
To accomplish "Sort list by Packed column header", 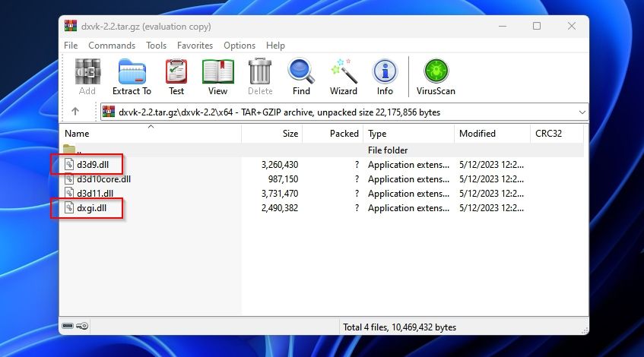I will pos(332,134).
